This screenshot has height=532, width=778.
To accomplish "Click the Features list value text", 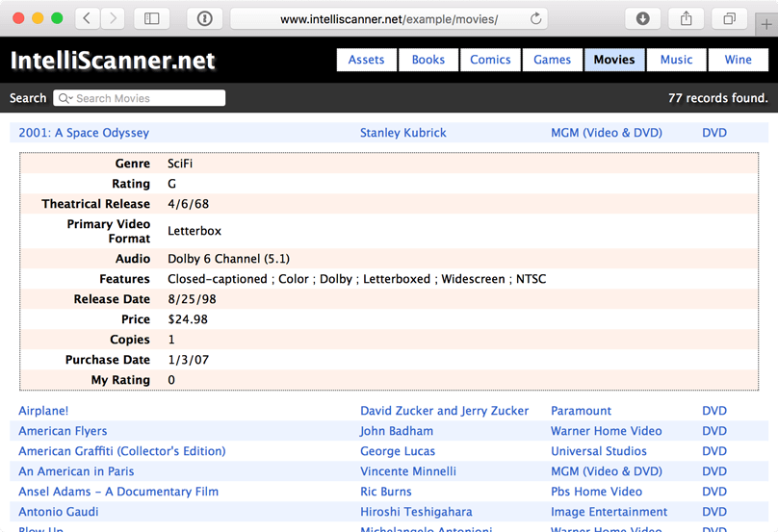I will 357,279.
